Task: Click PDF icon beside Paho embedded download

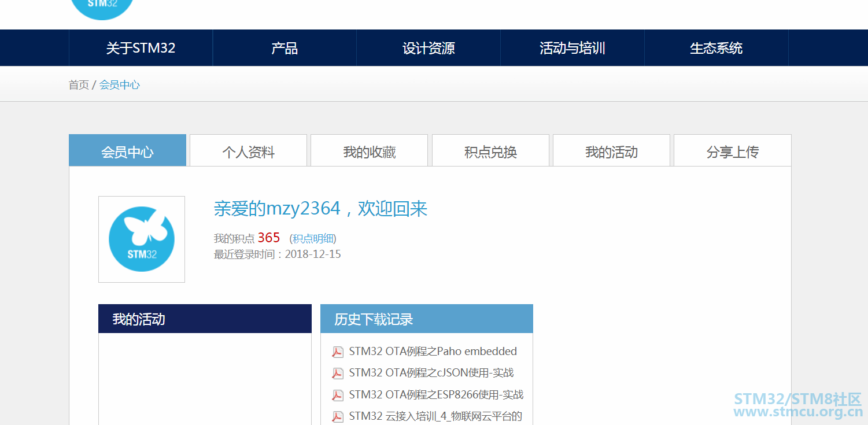Action: [x=338, y=352]
